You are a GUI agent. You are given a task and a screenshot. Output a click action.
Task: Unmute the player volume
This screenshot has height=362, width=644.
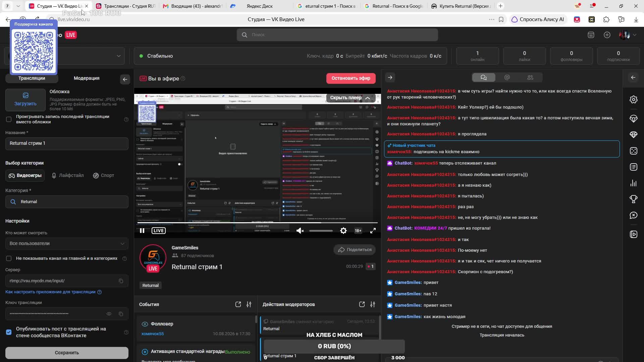pyautogui.click(x=300, y=231)
